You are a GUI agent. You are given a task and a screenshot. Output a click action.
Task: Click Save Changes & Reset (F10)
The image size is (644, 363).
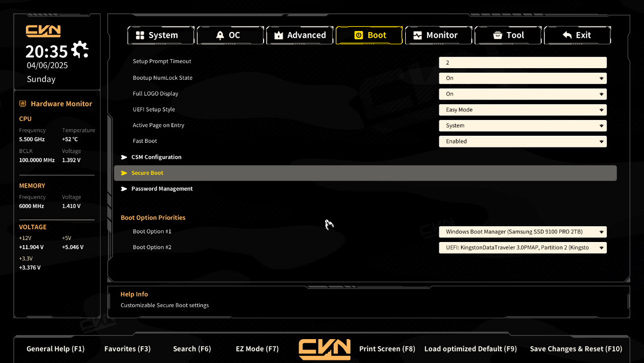pos(576,349)
